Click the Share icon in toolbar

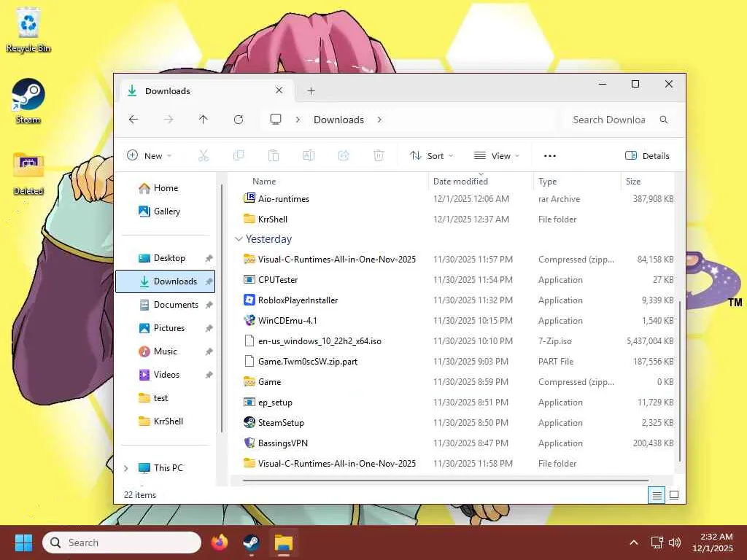click(x=344, y=155)
